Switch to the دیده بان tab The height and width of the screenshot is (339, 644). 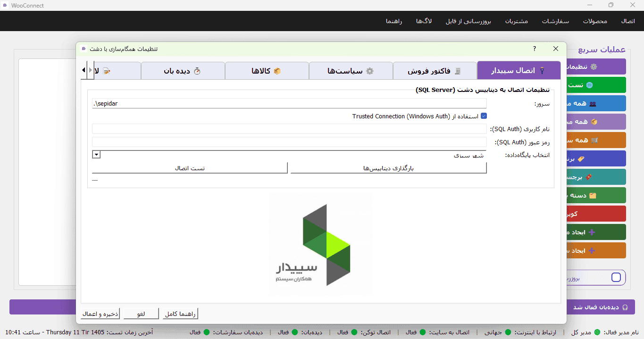tap(183, 71)
